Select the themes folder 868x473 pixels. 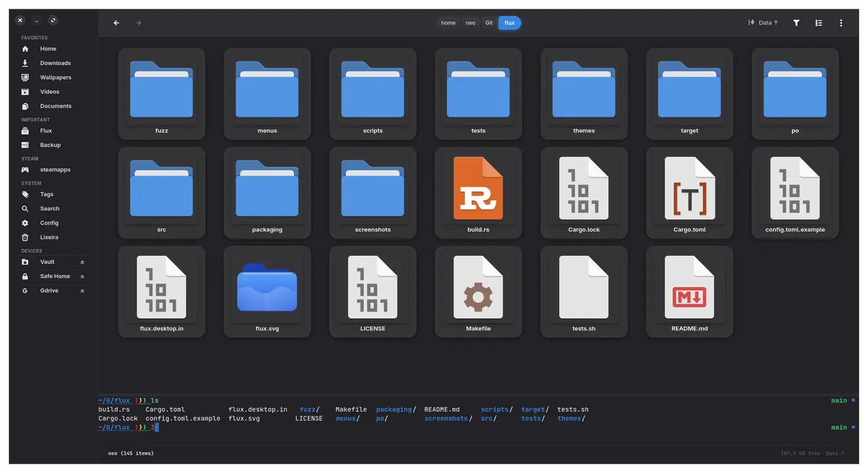click(584, 94)
